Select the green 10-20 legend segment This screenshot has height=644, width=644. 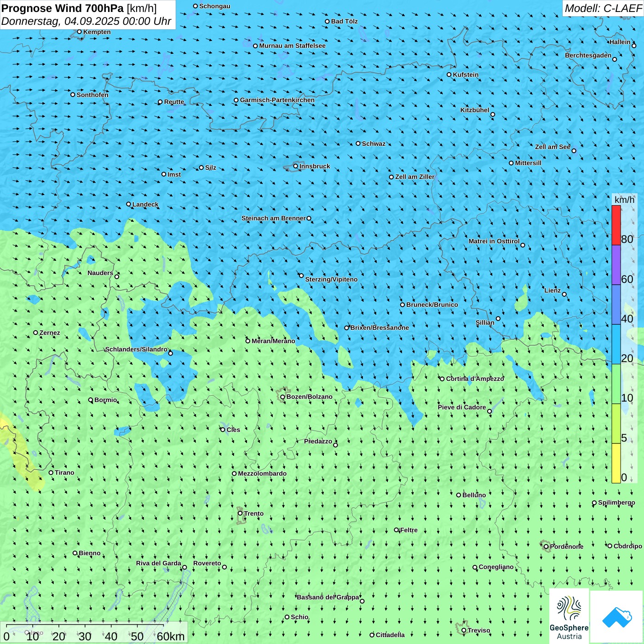616,384
